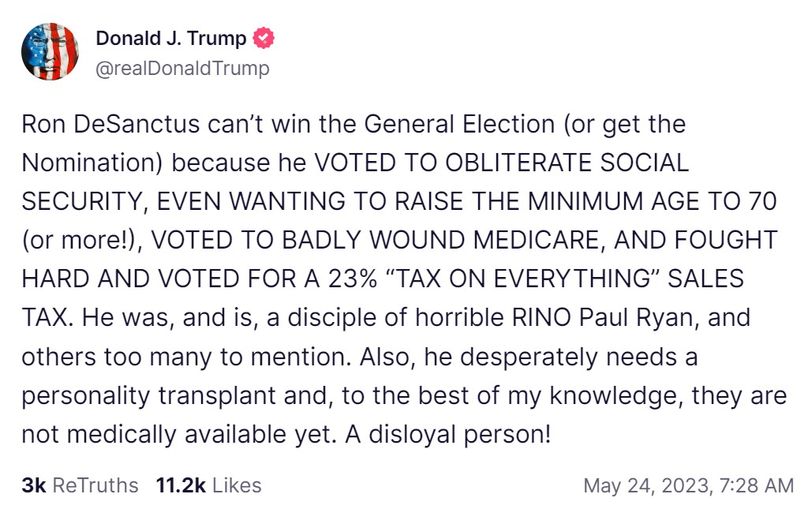Open the @realDonaldTrump handle

182,69
